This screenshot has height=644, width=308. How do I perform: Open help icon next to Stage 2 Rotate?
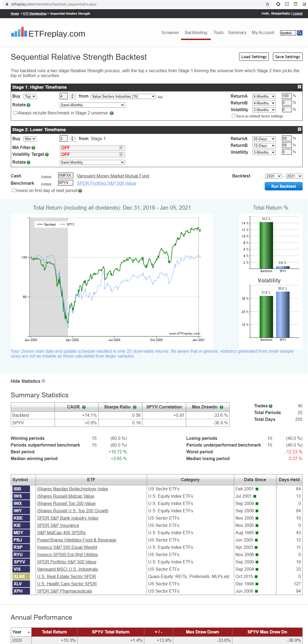29,162
